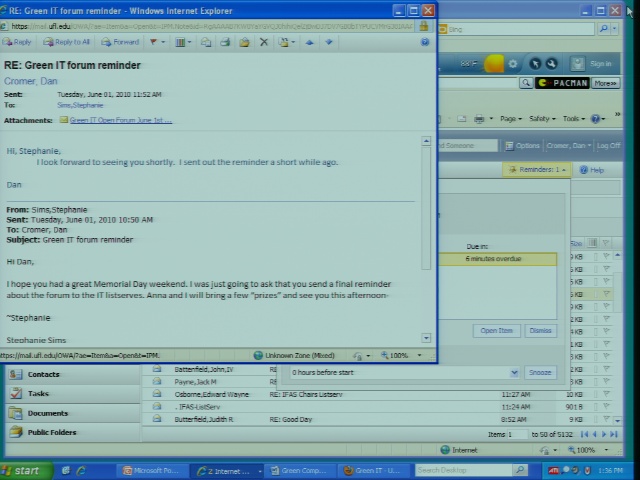Open Contacts in the navigation pane
This screenshot has height=480, width=640.
pyautogui.click(x=73, y=374)
